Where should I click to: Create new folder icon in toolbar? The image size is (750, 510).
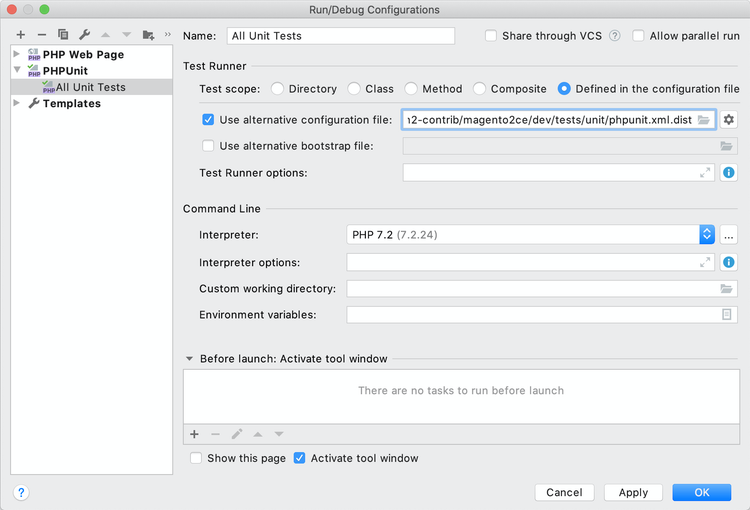pyautogui.click(x=148, y=34)
